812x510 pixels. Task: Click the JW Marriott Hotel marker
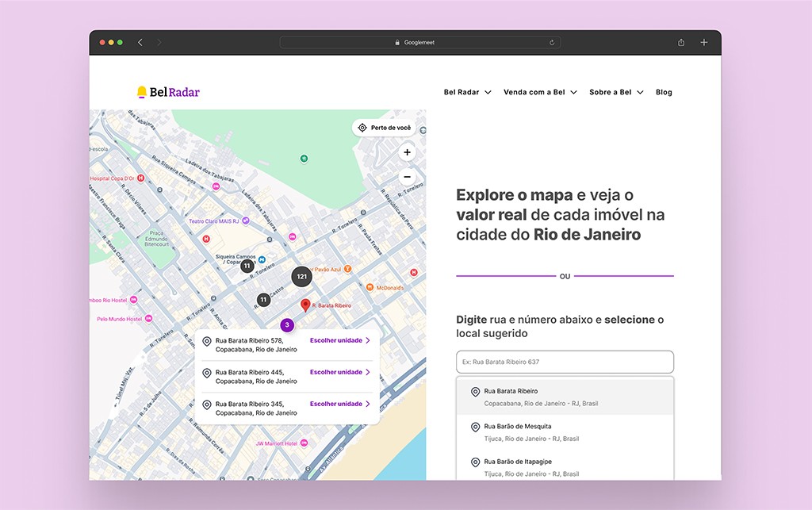(x=304, y=443)
